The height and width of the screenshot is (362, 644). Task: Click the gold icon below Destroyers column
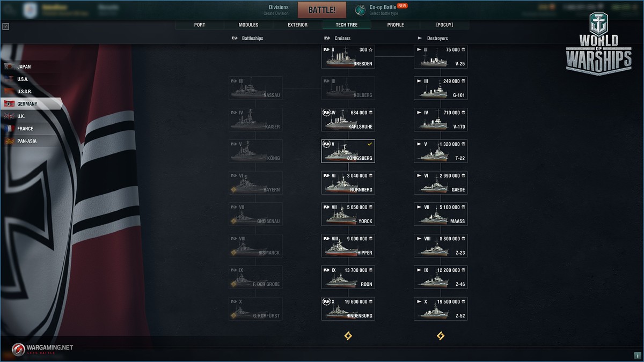pos(441,336)
